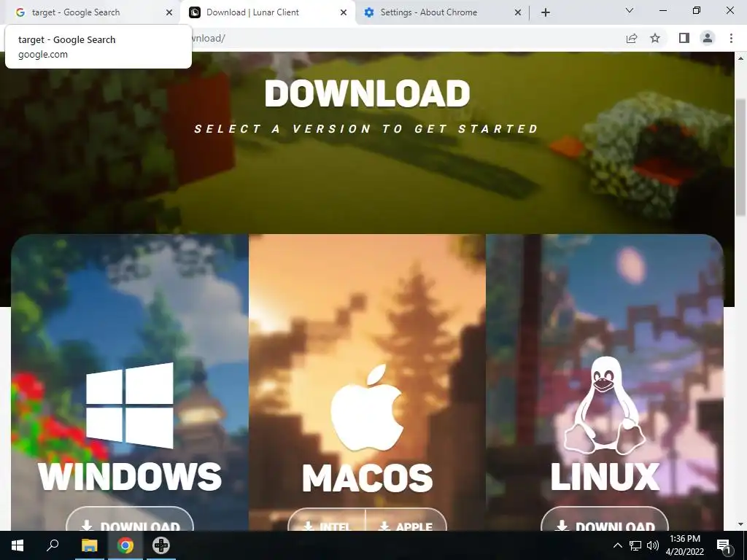Screen dimensions: 747x560
Task: Open the Chrome profile avatar
Action: [708, 38]
